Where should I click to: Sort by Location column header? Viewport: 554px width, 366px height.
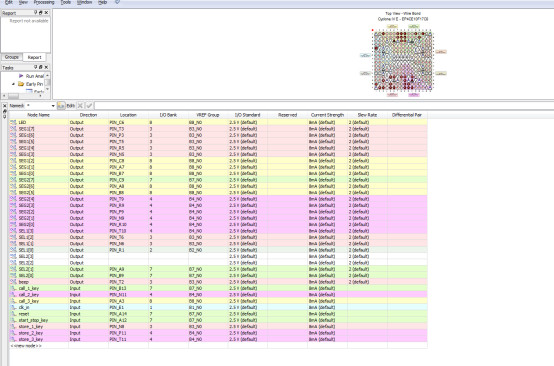[x=128, y=115]
